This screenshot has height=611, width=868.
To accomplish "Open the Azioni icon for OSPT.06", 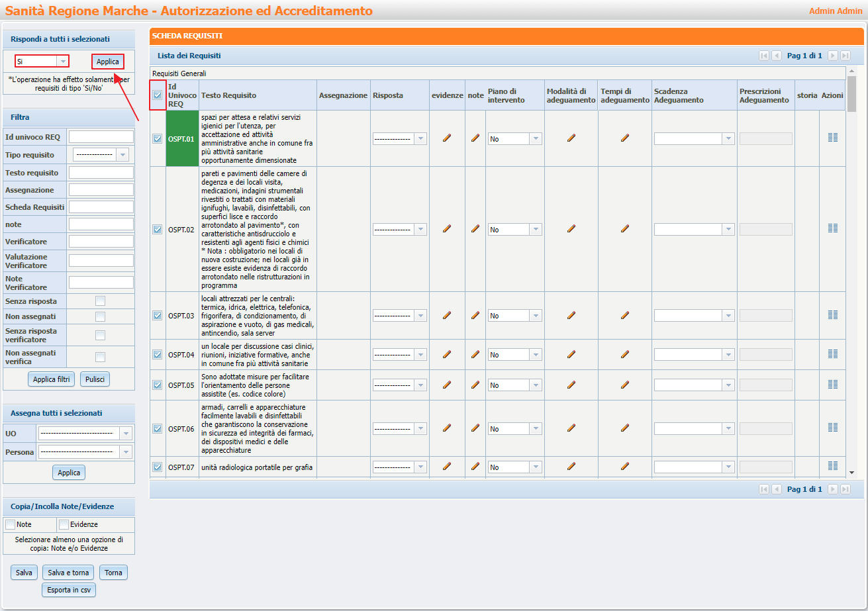I will click(x=833, y=428).
